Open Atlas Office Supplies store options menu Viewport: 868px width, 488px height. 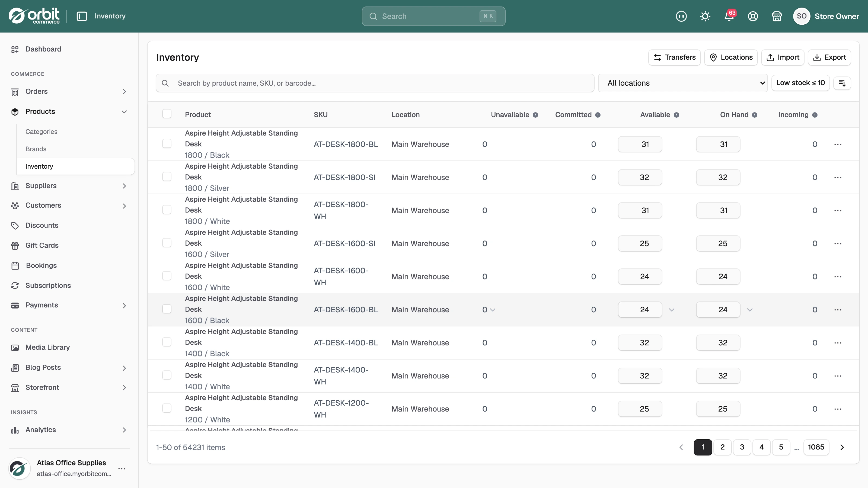click(x=122, y=468)
